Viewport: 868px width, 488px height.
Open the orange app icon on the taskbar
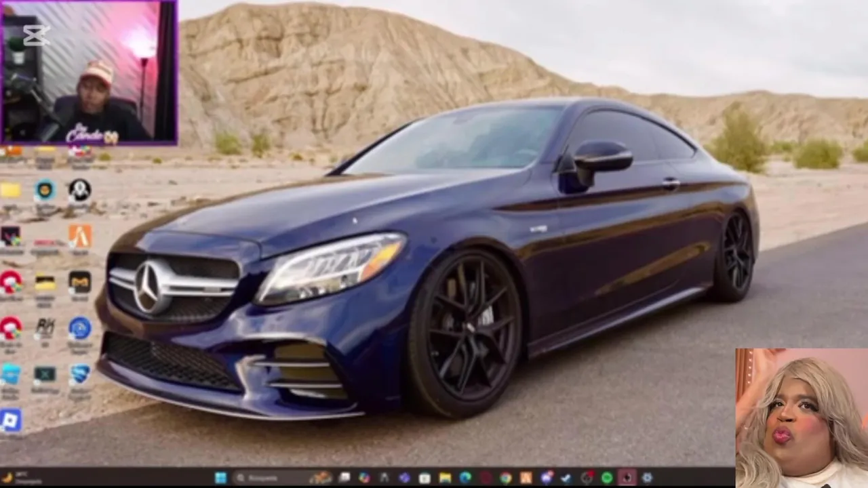526,478
